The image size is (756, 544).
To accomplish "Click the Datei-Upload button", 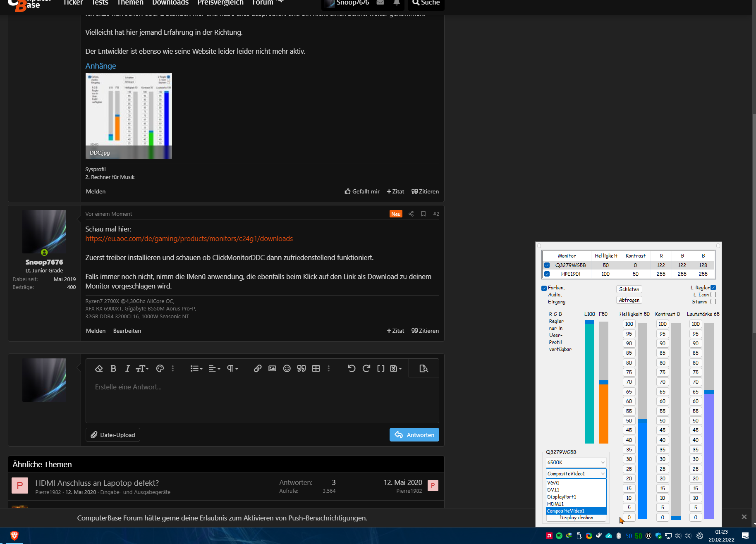I will coord(113,435).
